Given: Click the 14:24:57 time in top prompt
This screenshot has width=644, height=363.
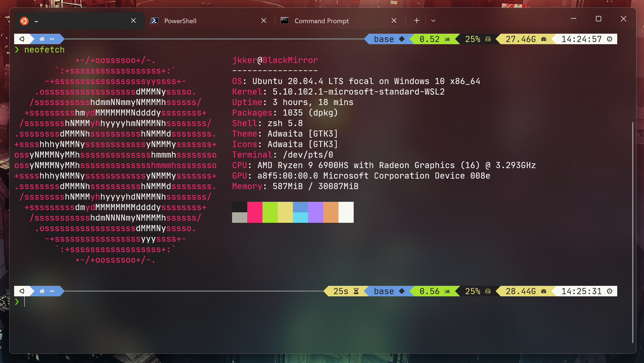Looking at the screenshot, I should pyautogui.click(x=581, y=39).
